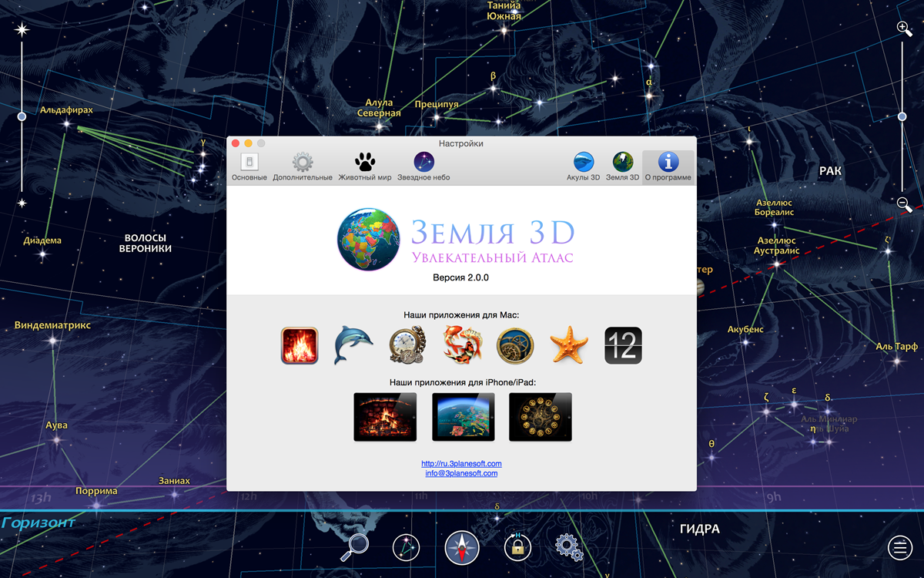924x578 pixels.
Task: Click the zoom slider handle on right
Action: pyautogui.click(x=902, y=116)
